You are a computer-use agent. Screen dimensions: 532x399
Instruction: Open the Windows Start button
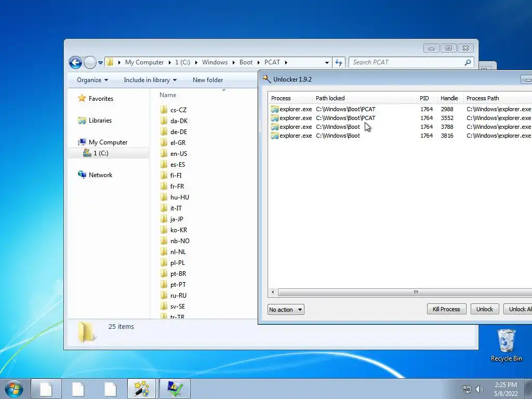14,389
